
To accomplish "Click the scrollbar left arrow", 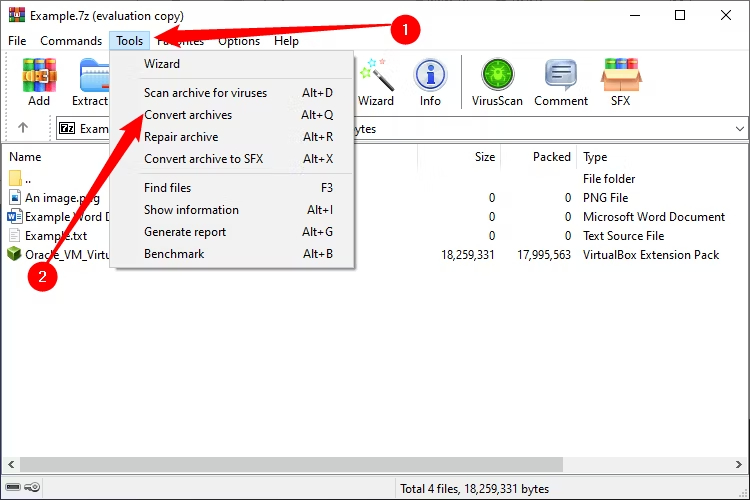I will click(11, 464).
